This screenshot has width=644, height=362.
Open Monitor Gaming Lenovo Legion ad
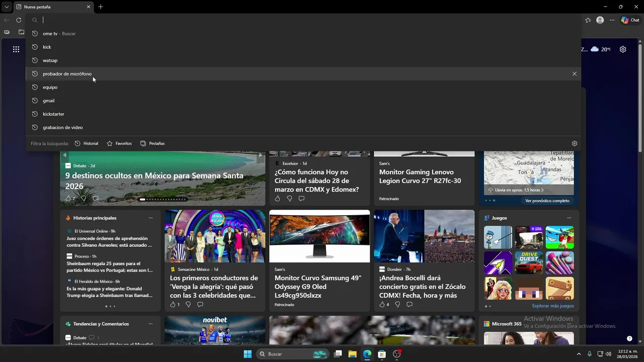[x=420, y=176]
